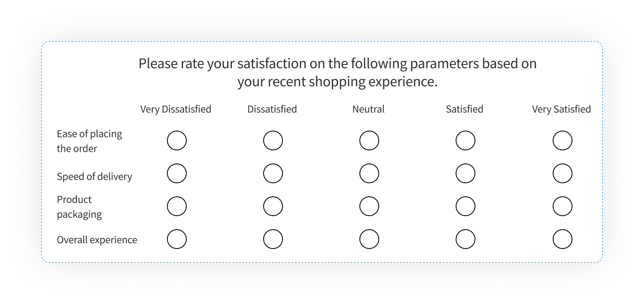Choose Very Satisfied for Product packaging
The height and width of the screenshot is (304, 644).
(x=563, y=206)
